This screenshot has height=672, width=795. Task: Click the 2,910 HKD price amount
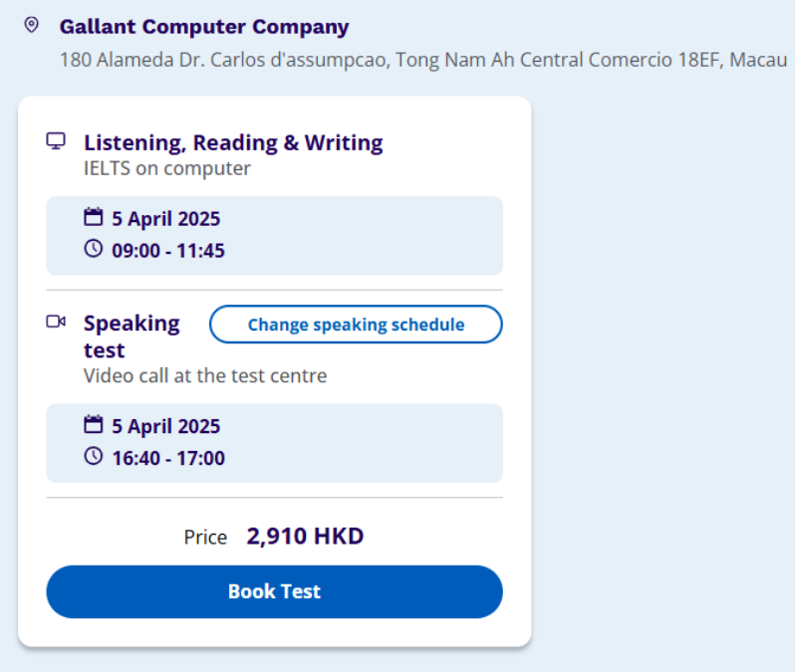[x=305, y=537]
